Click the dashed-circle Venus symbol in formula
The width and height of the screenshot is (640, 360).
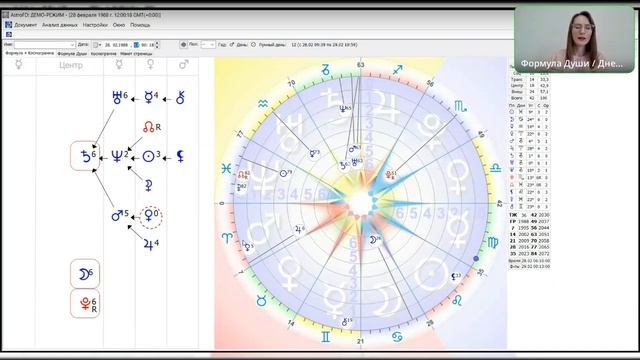pyautogui.click(x=151, y=216)
